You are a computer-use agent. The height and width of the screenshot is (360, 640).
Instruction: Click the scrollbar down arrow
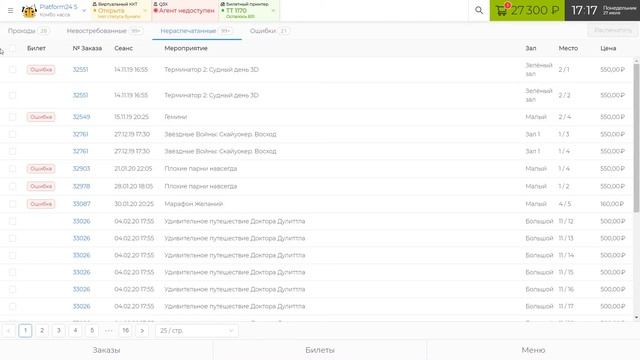click(x=636, y=317)
